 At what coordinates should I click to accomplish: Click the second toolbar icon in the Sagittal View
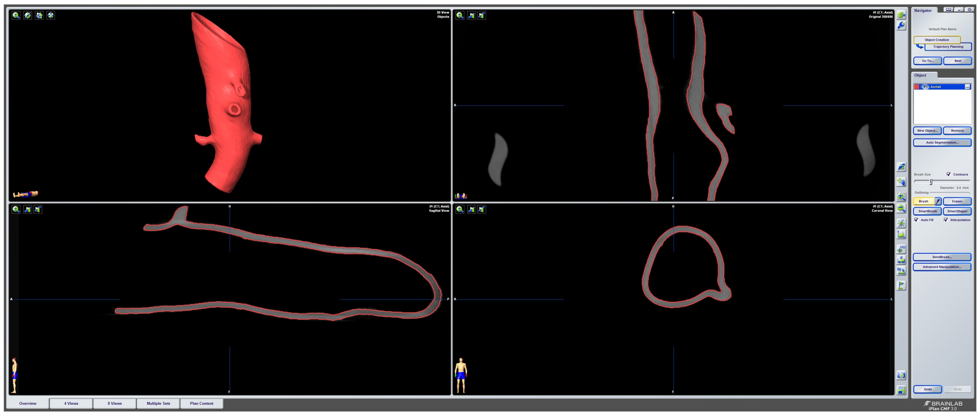tap(27, 209)
